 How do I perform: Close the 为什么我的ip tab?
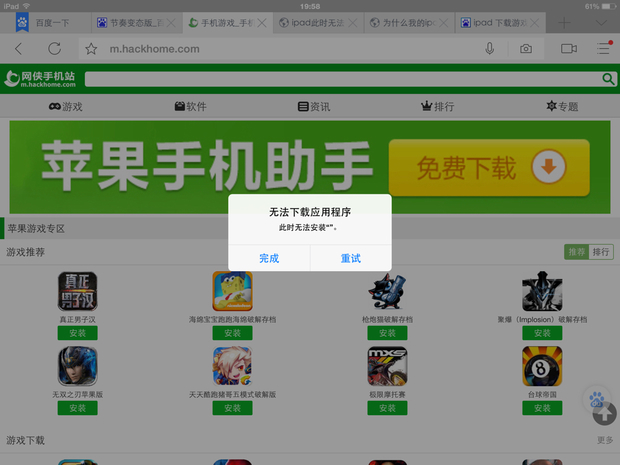(444, 23)
